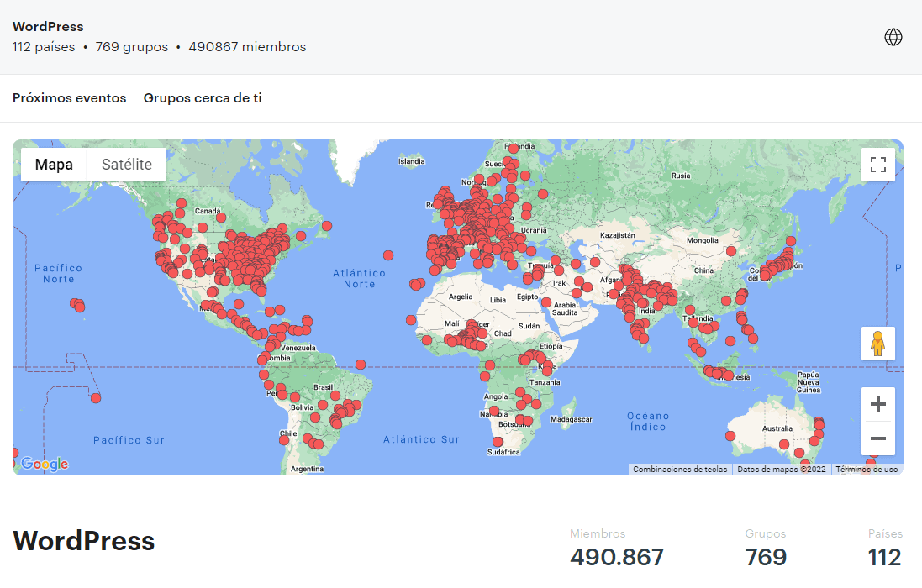Click the Océano Índico label
This screenshot has width=922, height=588.
tap(648, 422)
